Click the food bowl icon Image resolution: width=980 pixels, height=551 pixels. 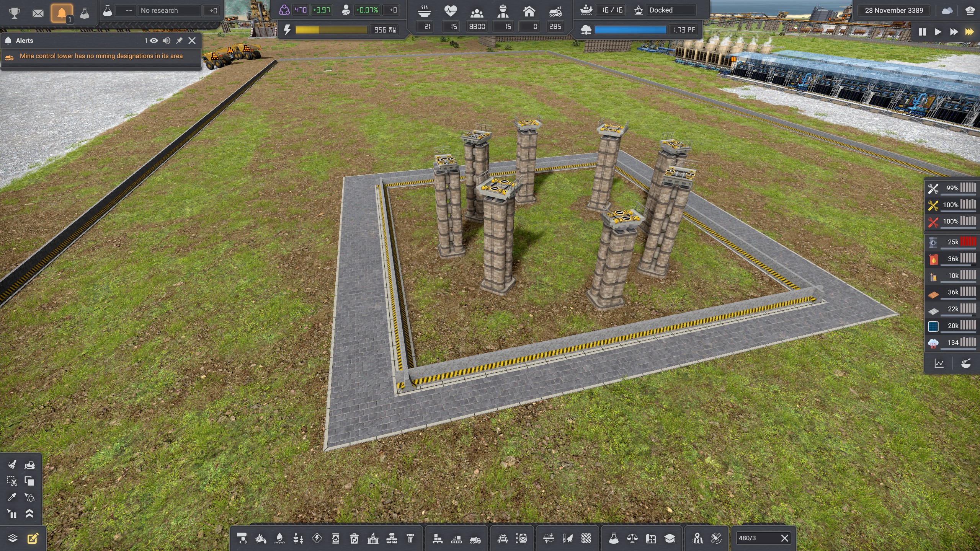(x=424, y=11)
